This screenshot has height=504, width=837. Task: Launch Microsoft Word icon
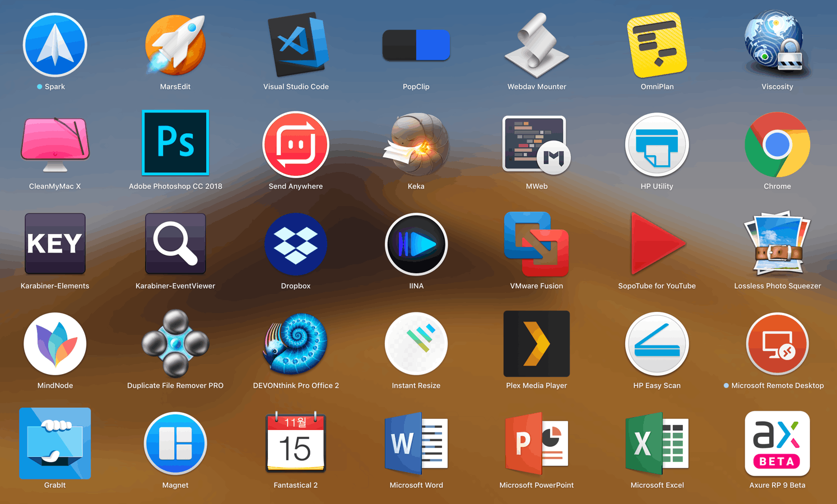tap(416, 443)
